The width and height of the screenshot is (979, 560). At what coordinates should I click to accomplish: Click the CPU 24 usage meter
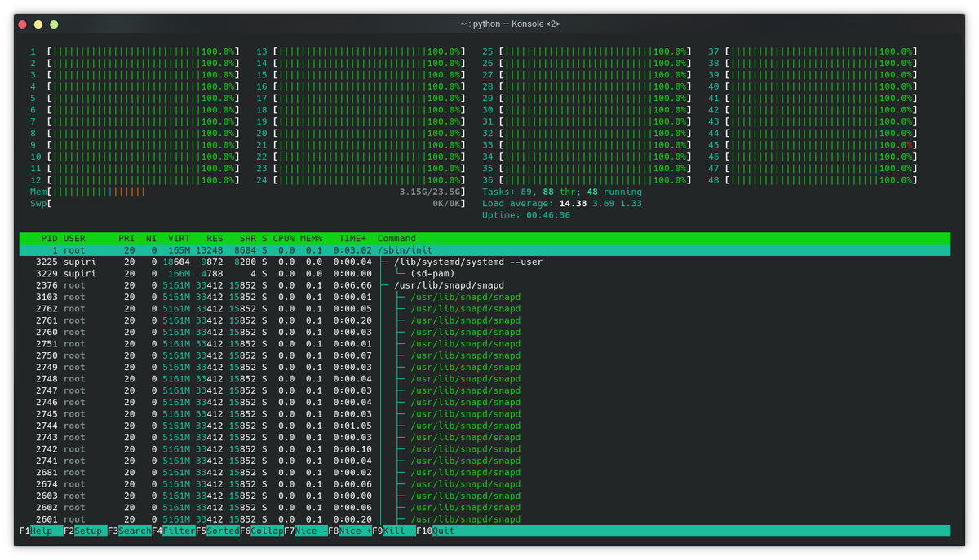[x=361, y=180]
